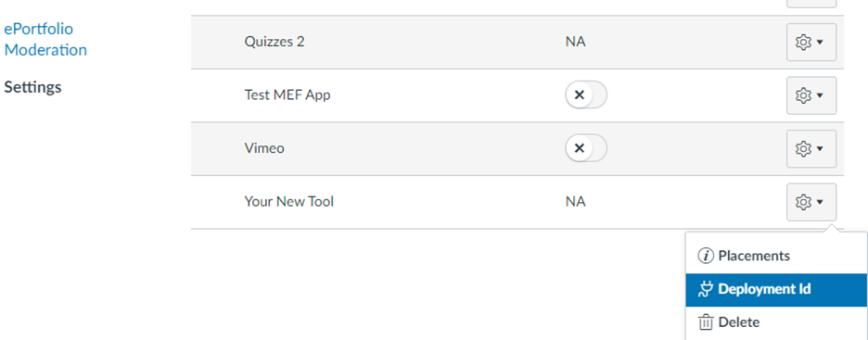The width and height of the screenshot is (868, 340).
Task: Open the partially visible settings button at top
Action: (811, 4)
